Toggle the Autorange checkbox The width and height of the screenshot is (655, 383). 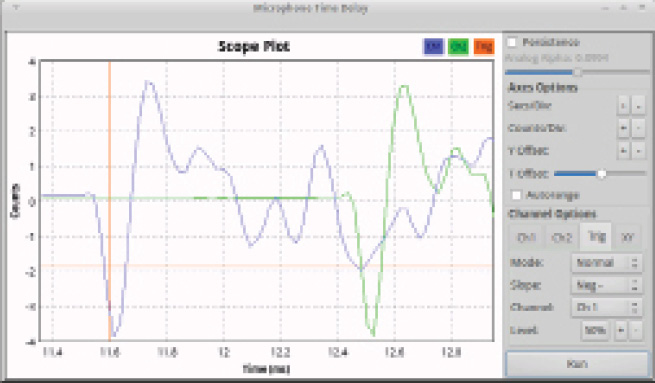(517, 195)
